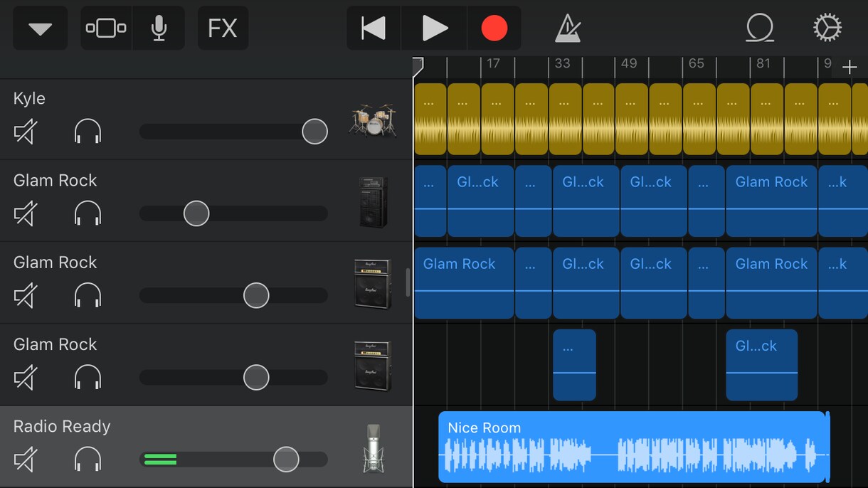Click the Radio Ready volume slider knob
The image size is (868, 488).
tap(286, 460)
